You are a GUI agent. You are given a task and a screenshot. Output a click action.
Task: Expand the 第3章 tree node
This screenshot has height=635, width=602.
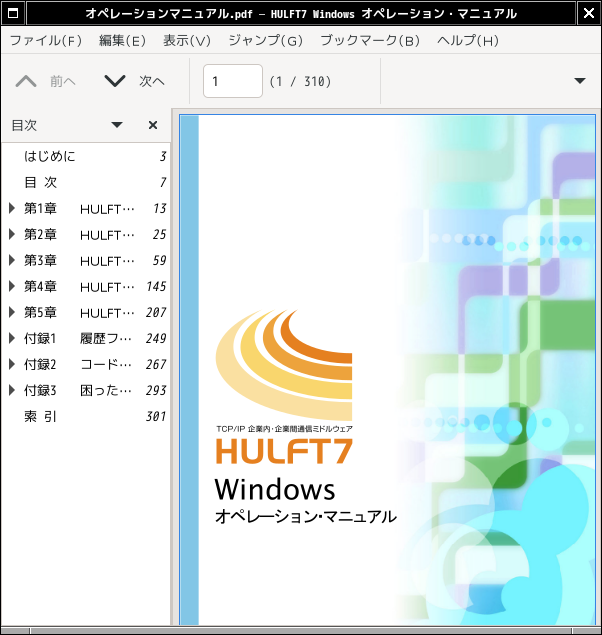(x=12, y=260)
